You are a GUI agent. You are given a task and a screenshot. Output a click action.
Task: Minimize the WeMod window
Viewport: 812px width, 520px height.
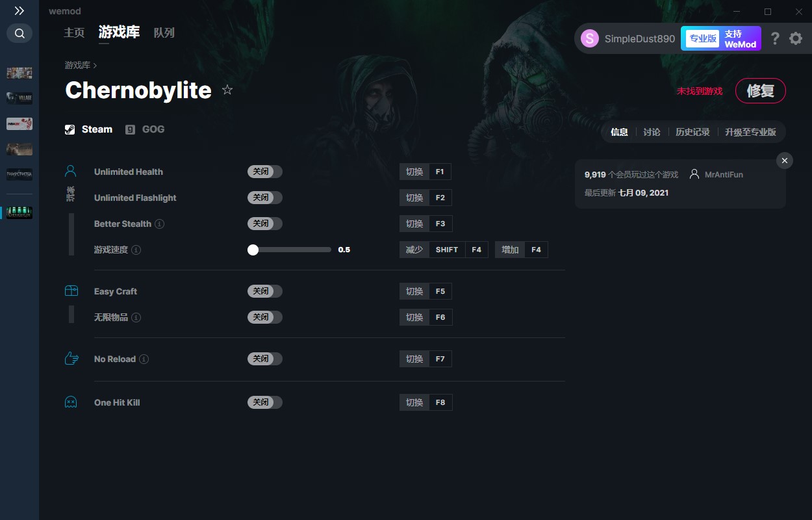click(x=737, y=11)
